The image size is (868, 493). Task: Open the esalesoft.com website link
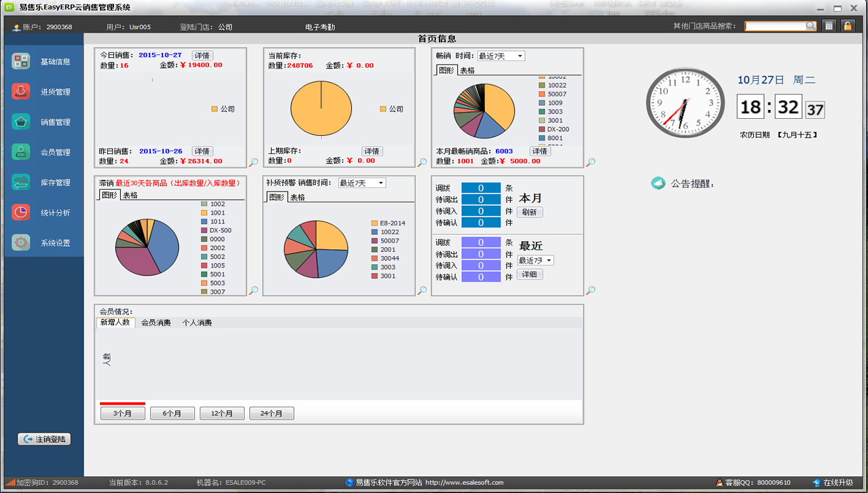tap(464, 483)
